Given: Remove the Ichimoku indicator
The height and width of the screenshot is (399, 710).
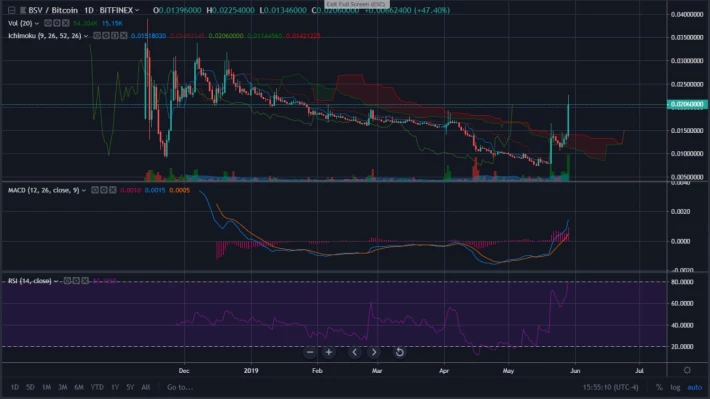Looking at the screenshot, I should pyautogui.click(x=124, y=35).
